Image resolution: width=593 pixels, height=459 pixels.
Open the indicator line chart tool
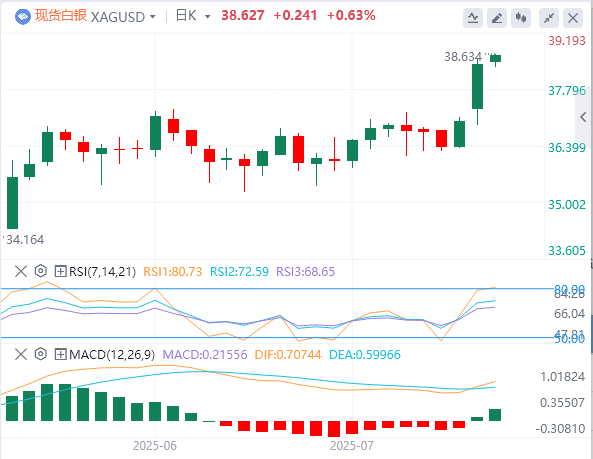click(473, 18)
